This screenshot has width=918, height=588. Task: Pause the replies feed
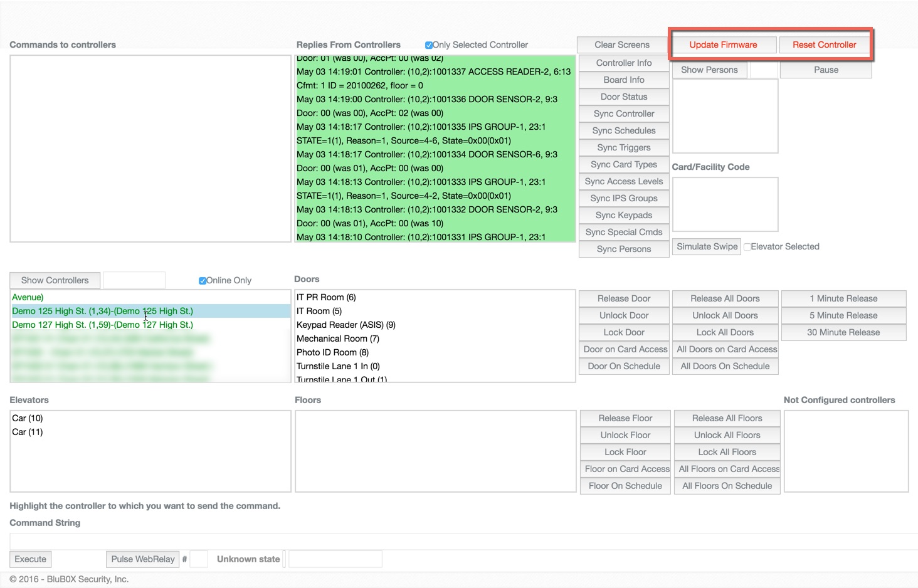(825, 70)
